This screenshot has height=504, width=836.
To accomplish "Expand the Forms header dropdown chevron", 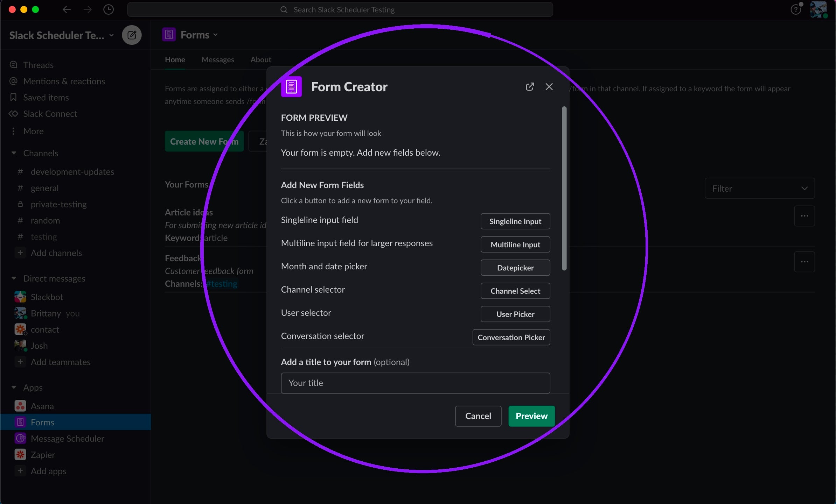I will coord(216,35).
